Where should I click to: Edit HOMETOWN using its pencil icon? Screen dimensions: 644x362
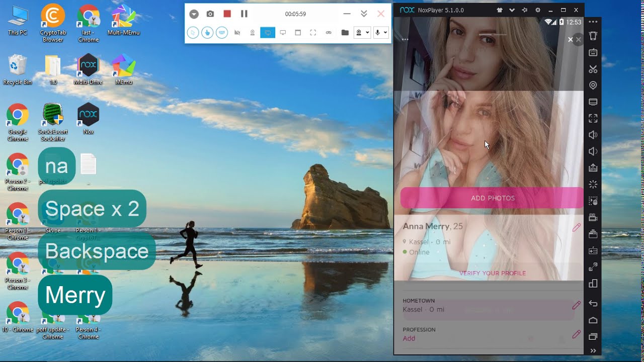[577, 305]
